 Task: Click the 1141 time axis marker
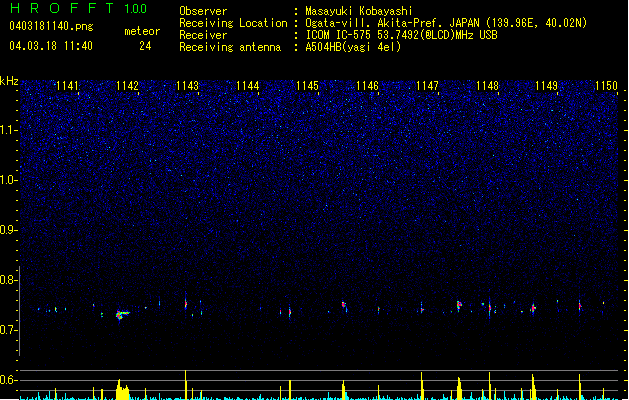pyautogui.click(x=67, y=86)
